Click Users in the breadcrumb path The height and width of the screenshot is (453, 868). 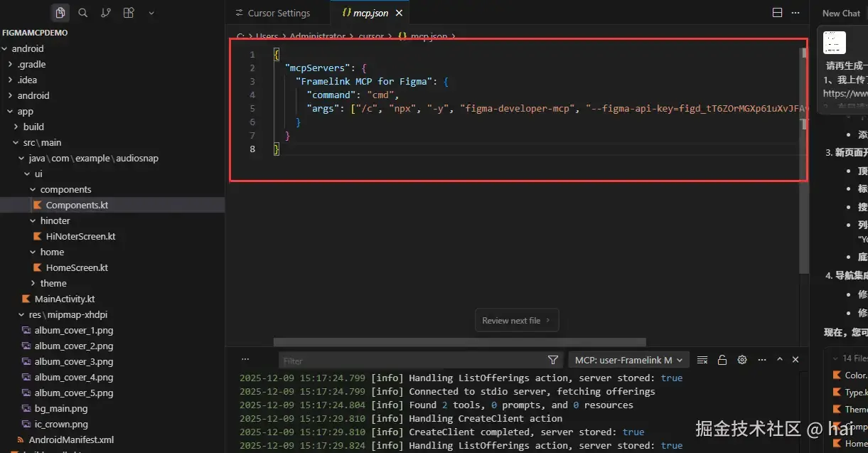pos(267,36)
